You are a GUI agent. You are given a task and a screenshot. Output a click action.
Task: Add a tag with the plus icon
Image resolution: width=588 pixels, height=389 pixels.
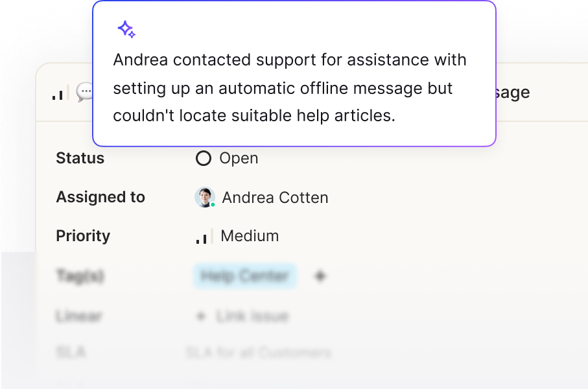click(320, 276)
